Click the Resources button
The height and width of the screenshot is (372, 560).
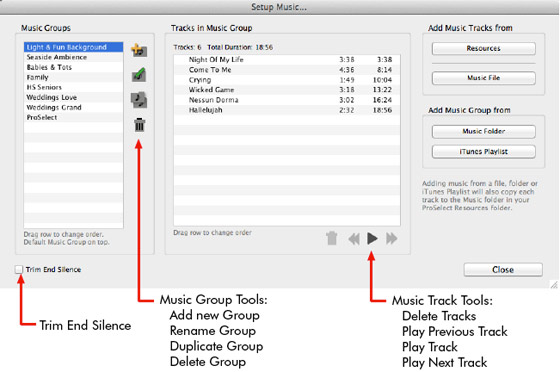(484, 49)
